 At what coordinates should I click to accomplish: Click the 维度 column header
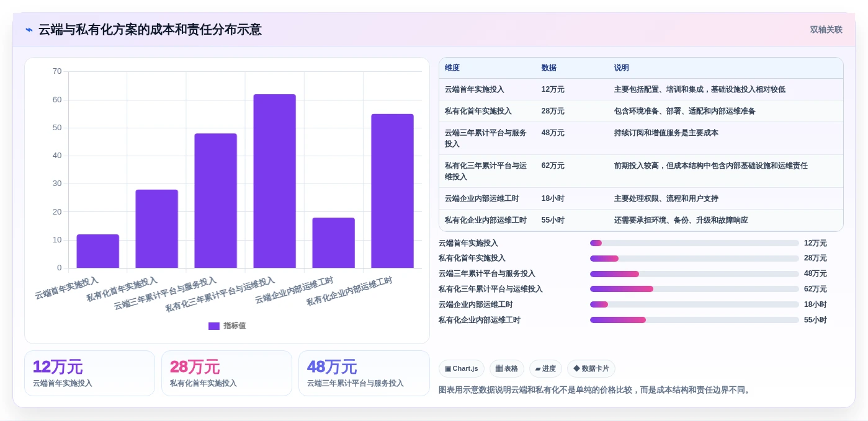coord(452,68)
